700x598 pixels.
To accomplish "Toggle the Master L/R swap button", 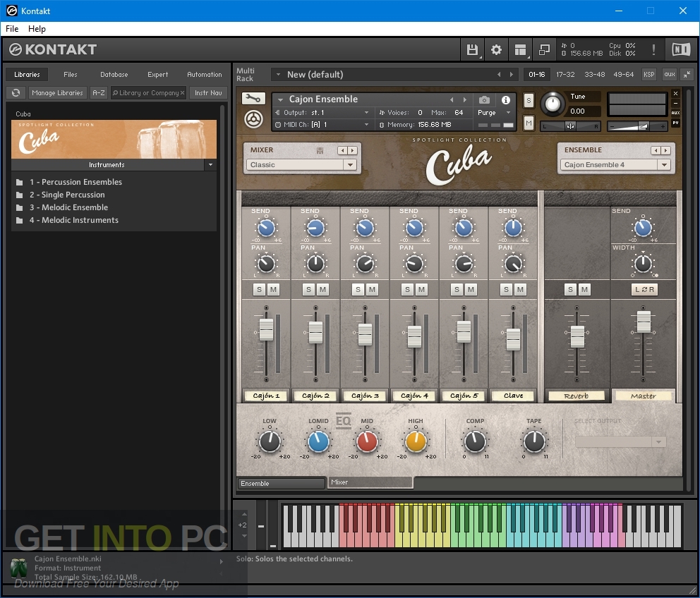I will (644, 290).
